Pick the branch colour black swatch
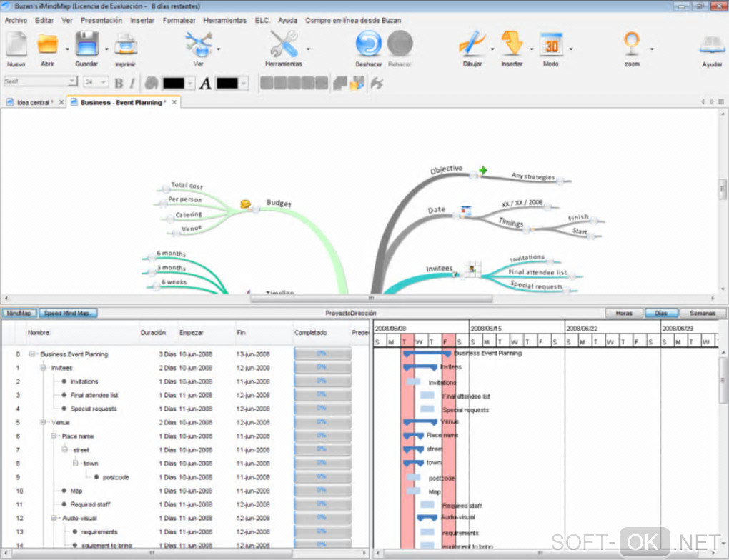This screenshot has height=560, width=729. click(174, 83)
